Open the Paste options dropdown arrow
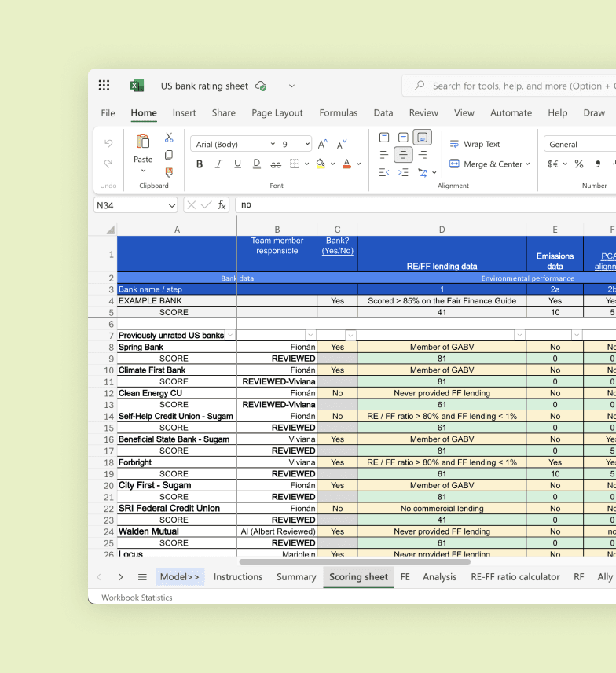 coord(143,171)
